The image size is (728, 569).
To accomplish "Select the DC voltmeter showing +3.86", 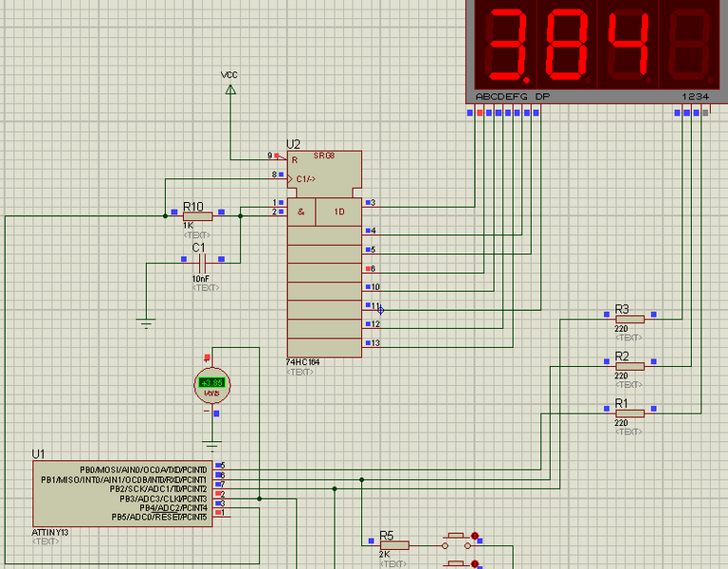I will (210, 384).
